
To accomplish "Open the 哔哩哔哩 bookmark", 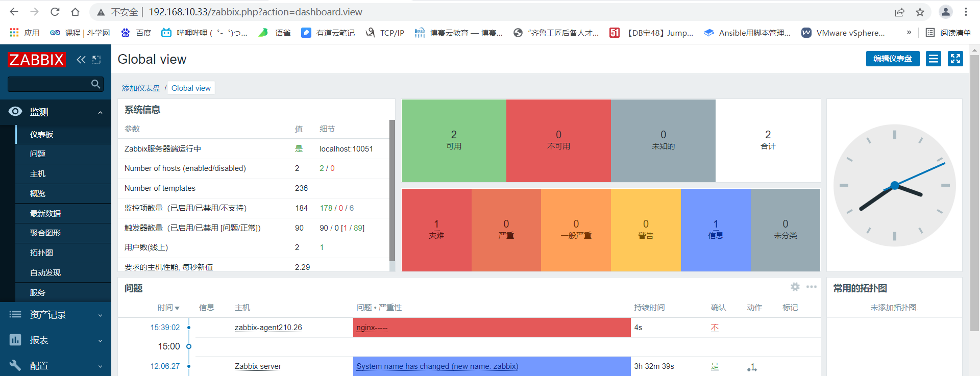I will point(204,33).
